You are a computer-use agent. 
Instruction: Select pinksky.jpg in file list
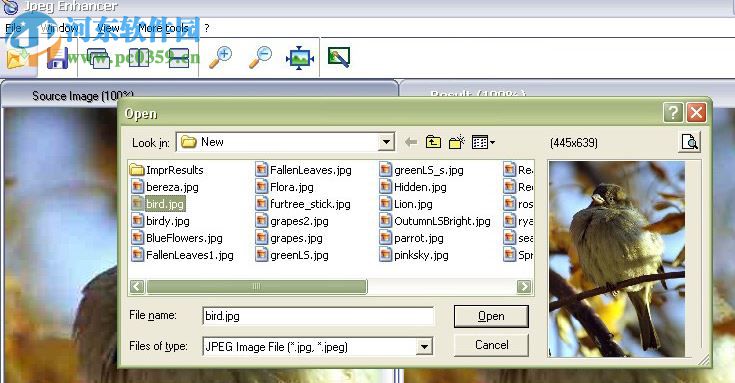tap(414, 255)
